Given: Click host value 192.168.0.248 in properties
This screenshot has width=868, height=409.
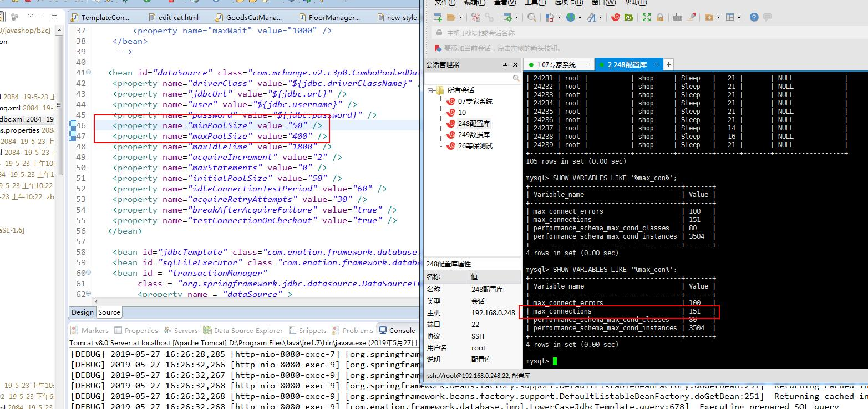Looking at the screenshot, I should point(493,312).
